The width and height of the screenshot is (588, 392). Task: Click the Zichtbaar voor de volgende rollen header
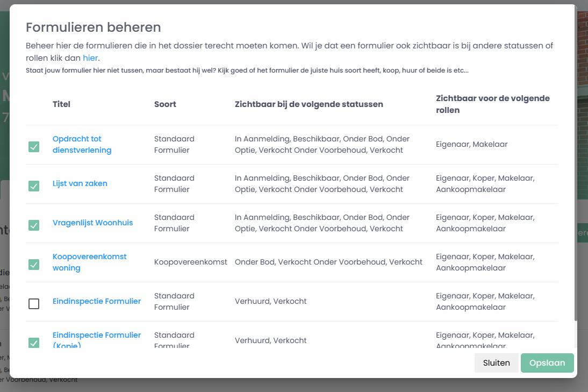coord(493,104)
